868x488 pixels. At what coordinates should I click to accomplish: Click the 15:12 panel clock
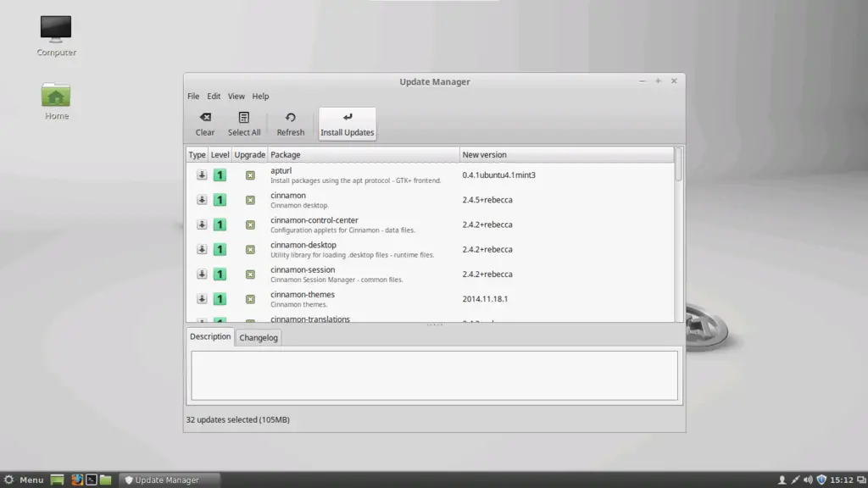842,480
